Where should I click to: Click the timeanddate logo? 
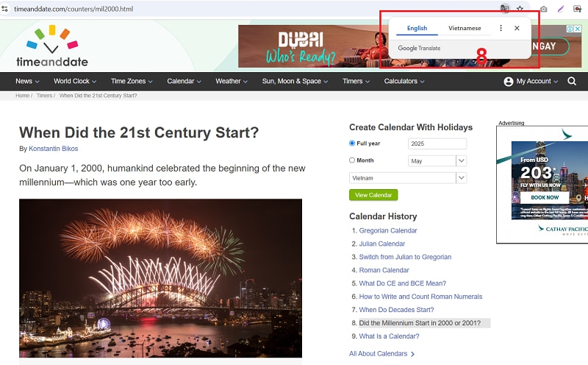pyautogui.click(x=52, y=46)
